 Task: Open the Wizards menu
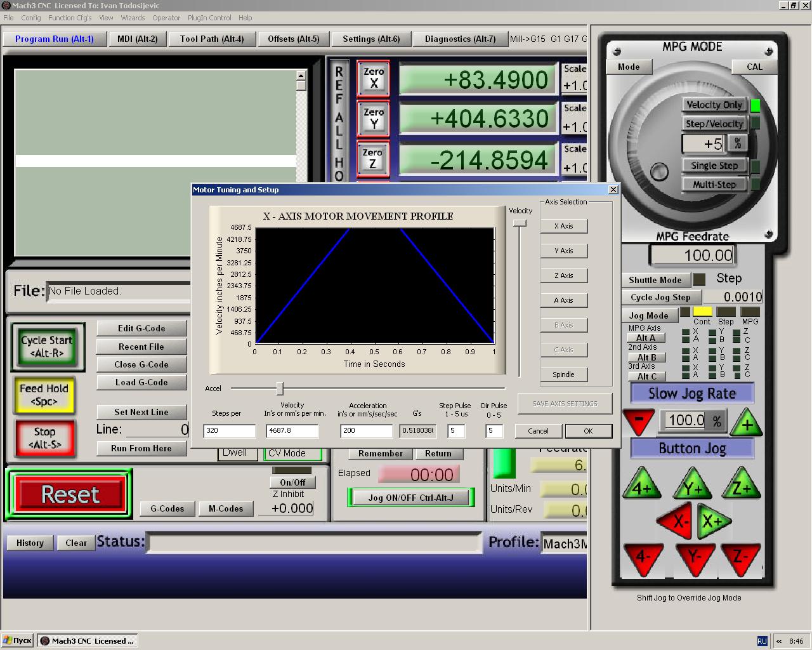point(133,18)
